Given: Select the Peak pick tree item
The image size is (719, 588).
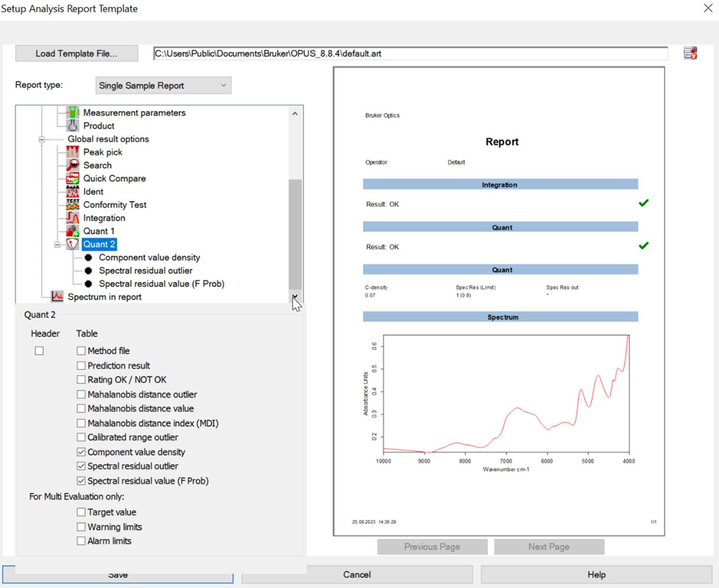Looking at the screenshot, I should pos(103,152).
